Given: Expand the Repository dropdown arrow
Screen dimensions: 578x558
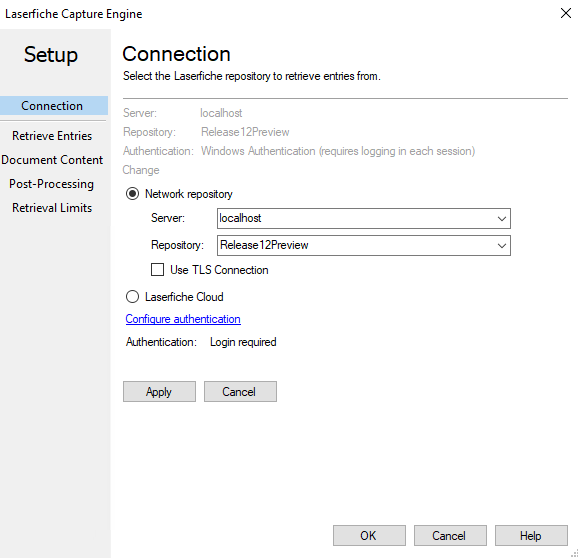Looking at the screenshot, I should click(502, 245).
